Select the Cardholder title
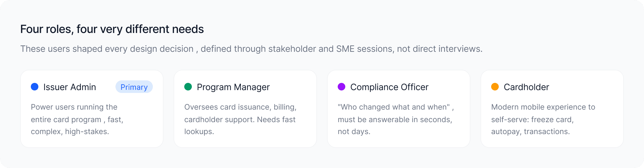 tap(526, 87)
